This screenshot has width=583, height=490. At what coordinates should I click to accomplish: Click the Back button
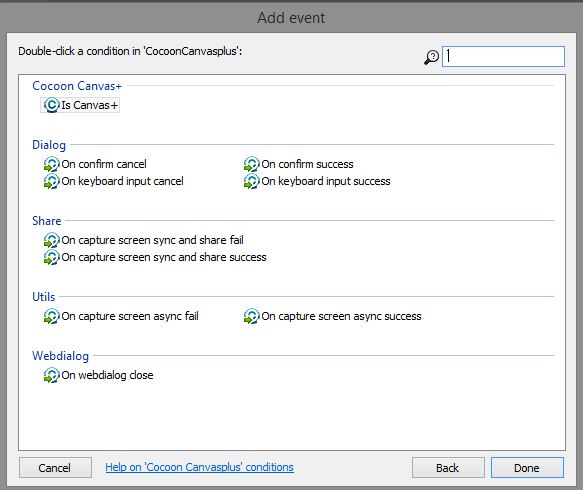448,468
